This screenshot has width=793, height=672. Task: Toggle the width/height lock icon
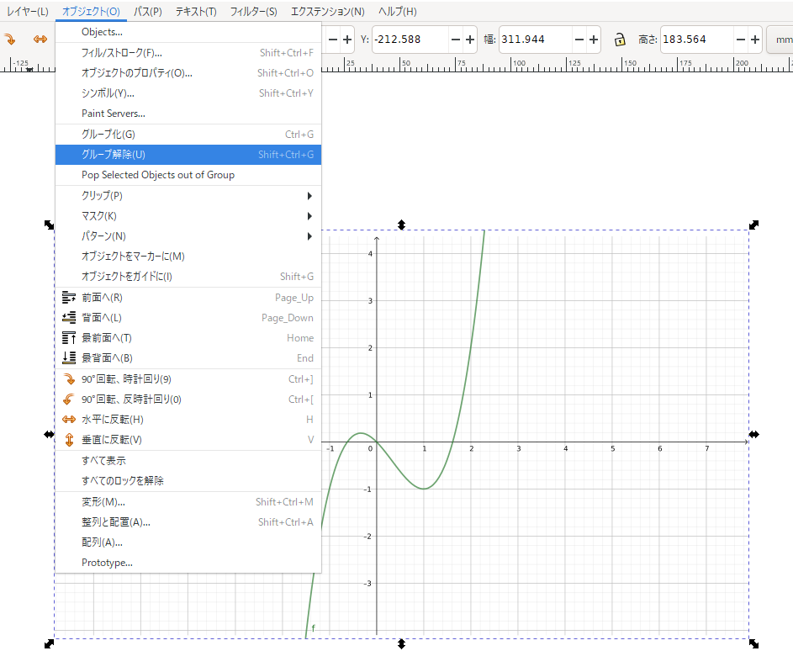click(x=620, y=40)
